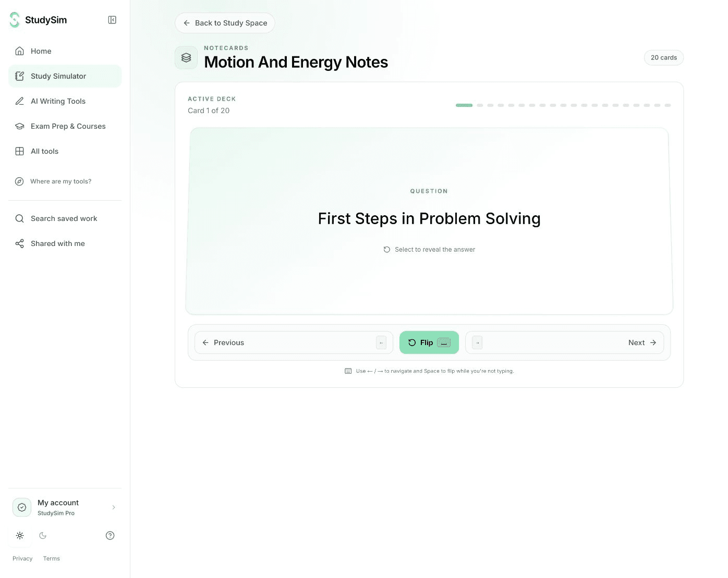
Task: Click the keyboard hint icon
Action: pos(348,371)
